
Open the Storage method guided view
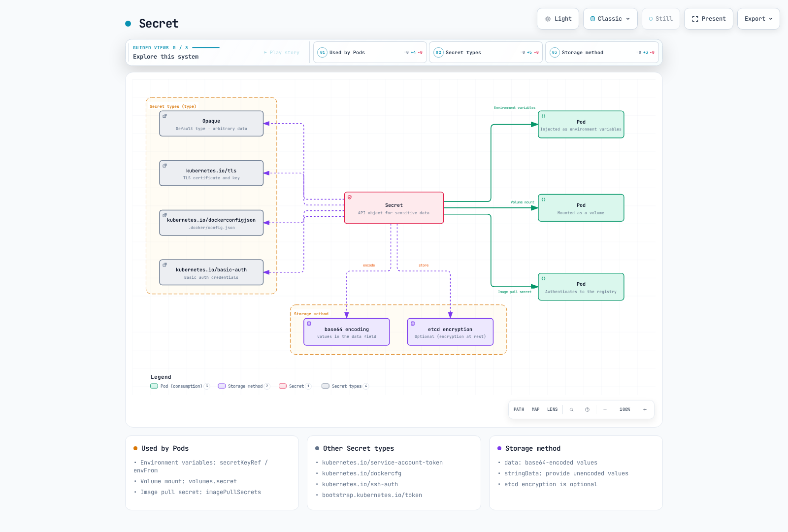click(602, 52)
